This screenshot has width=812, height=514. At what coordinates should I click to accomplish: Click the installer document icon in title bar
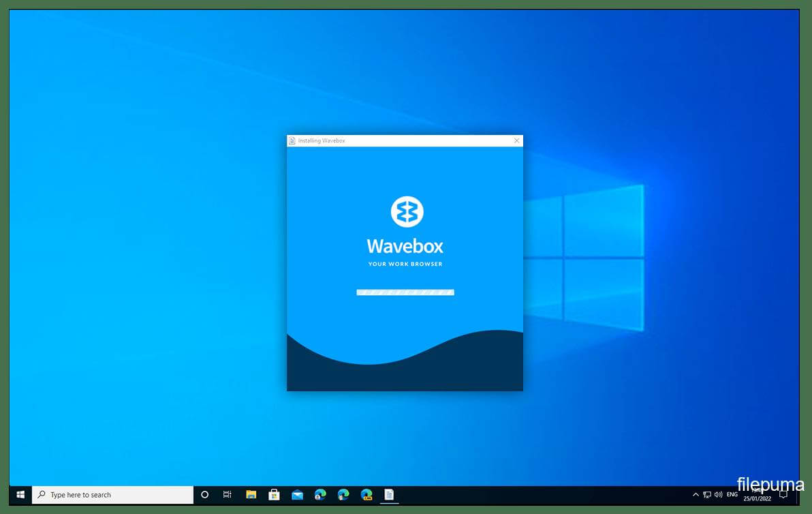click(x=292, y=140)
